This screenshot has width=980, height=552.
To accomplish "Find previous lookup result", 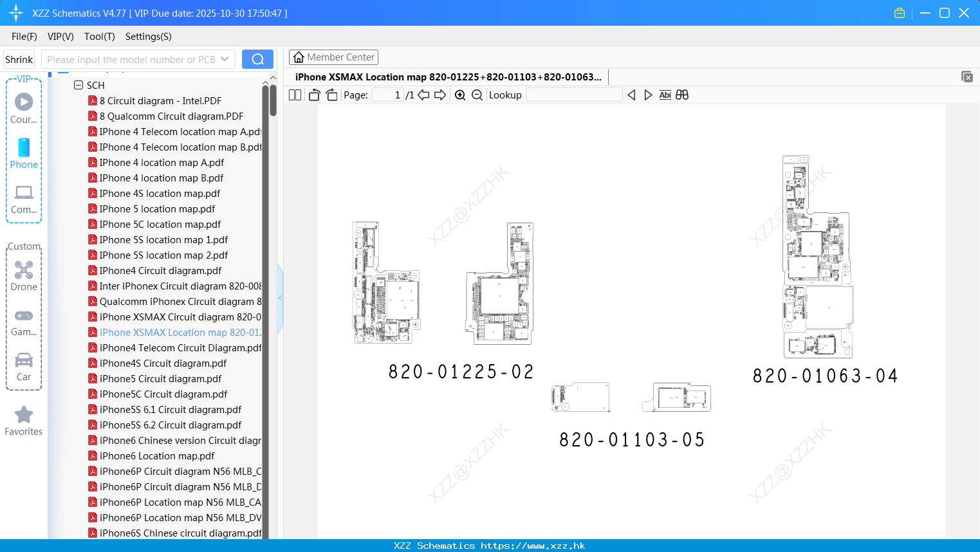I will click(631, 95).
